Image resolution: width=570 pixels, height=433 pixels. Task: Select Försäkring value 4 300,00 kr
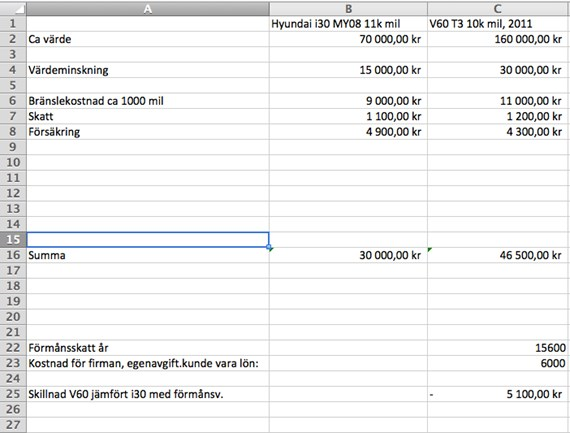pyautogui.click(x=498, y=132)
